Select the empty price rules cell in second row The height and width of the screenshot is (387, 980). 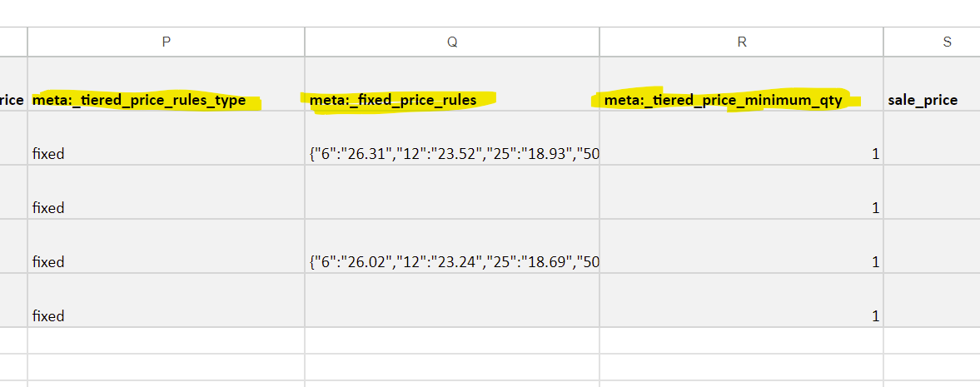tap(452, 192)
